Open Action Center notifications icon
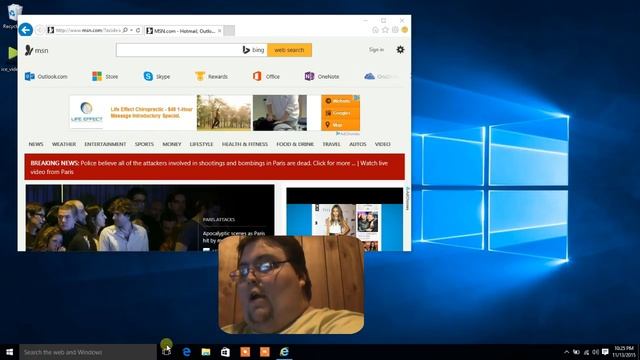This screenshot has width=640, height=360. (605, 352)
